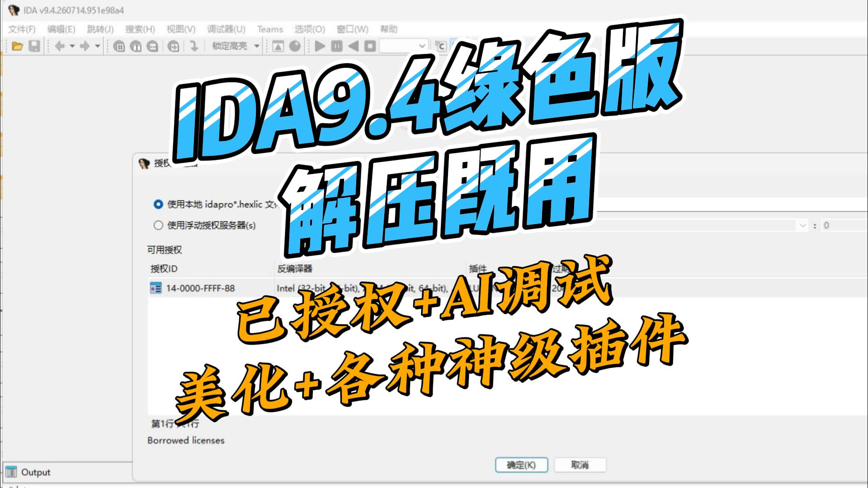Click the down-turn arrow toolbar icon

click(x=194, y=46)
